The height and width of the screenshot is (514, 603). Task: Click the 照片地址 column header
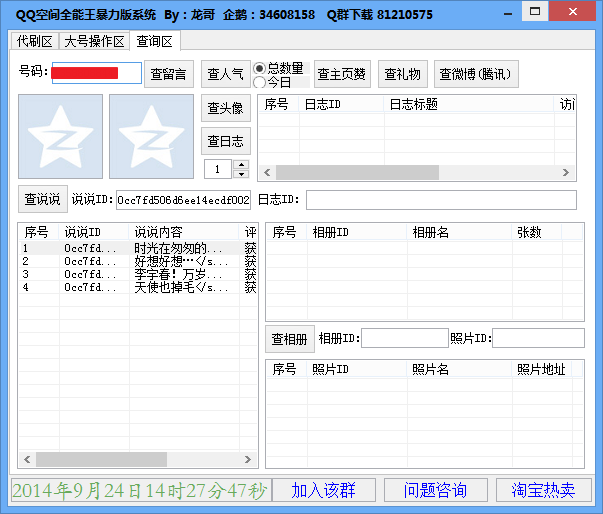point(541,369)
